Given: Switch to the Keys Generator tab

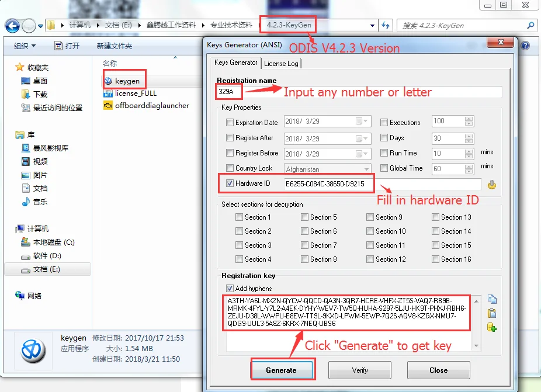Looking at the screenshot, I should coord(235,63).
